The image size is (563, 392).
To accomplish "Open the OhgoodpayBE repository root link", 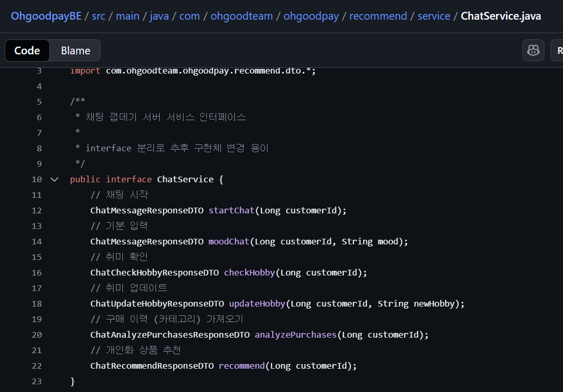I will point(46,16).
